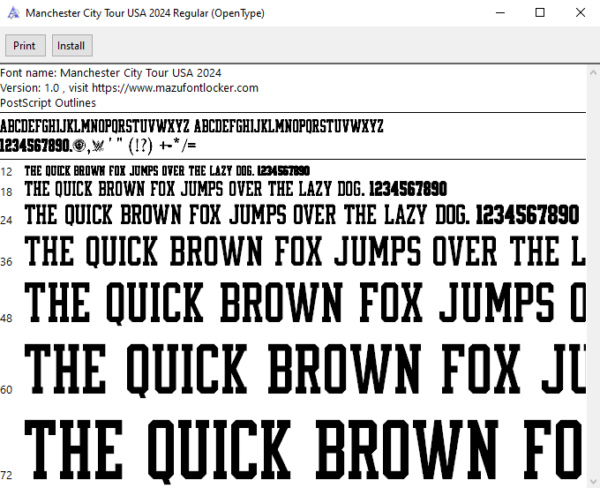Viewport: 600px width, 488px height.
Task: Click the 12 point sample sentence
Action: pyautogui.click(x=167, y=171)
